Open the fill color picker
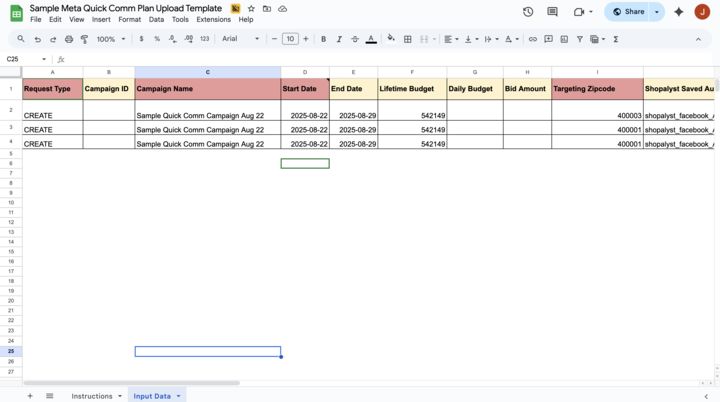This screenshot has height=402, width=720. tap(391, 39)
